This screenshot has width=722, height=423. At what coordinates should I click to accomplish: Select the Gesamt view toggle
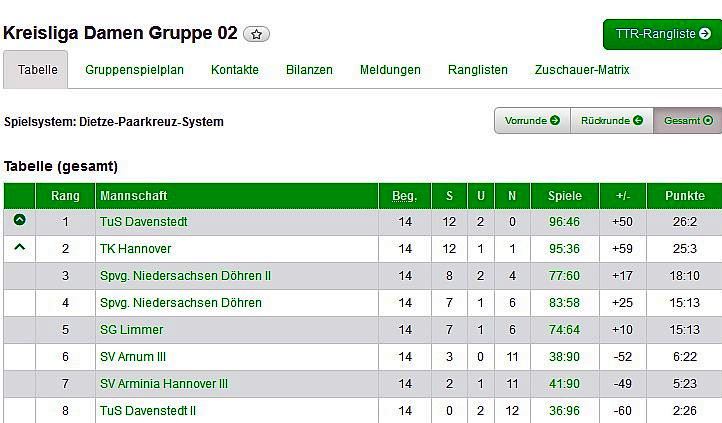688,121
